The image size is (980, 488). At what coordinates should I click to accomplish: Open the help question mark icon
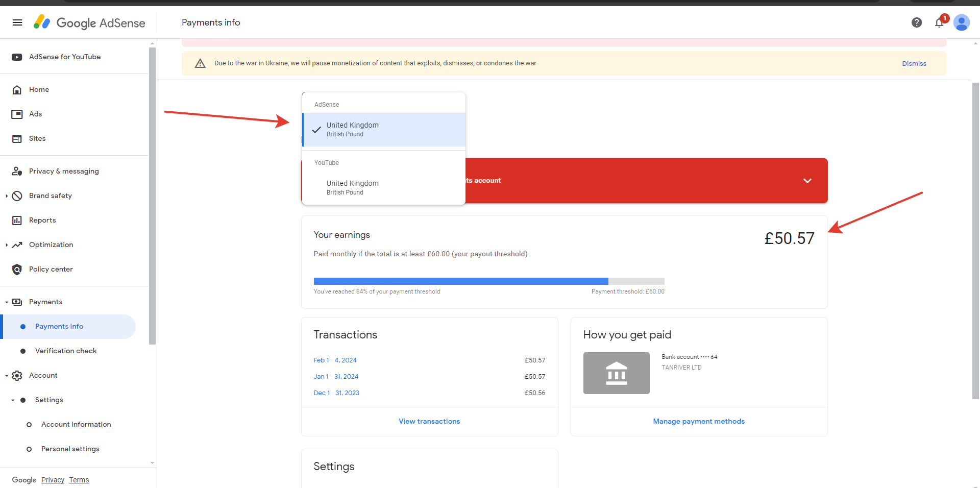917,22
